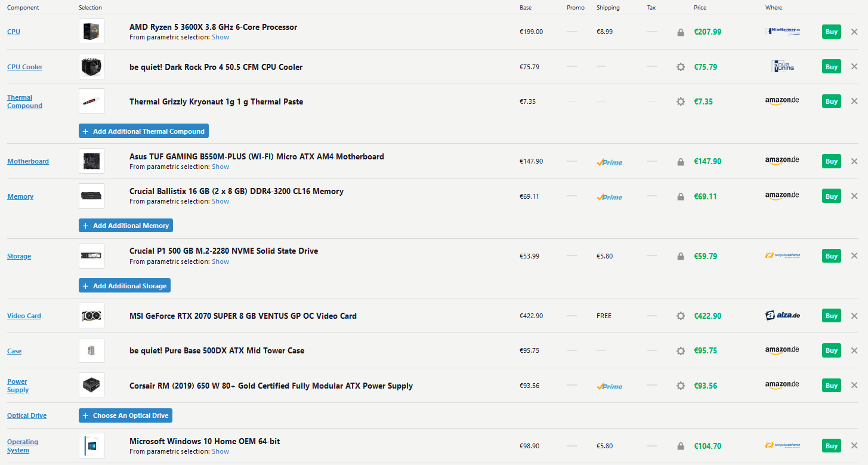Click the FREE shipping text for Video Card
The width and height of the screenshot is (868, 465).
click(604, 316)
